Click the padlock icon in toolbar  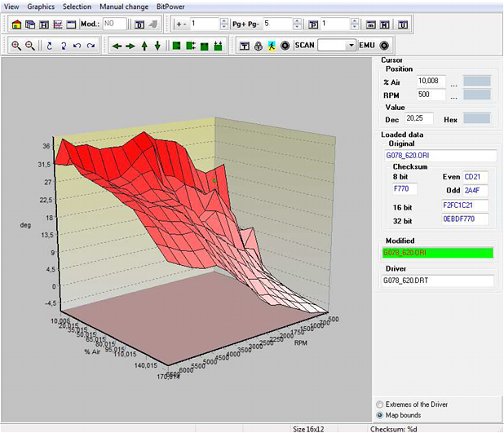pyautogui.click(x=259, y=46)
